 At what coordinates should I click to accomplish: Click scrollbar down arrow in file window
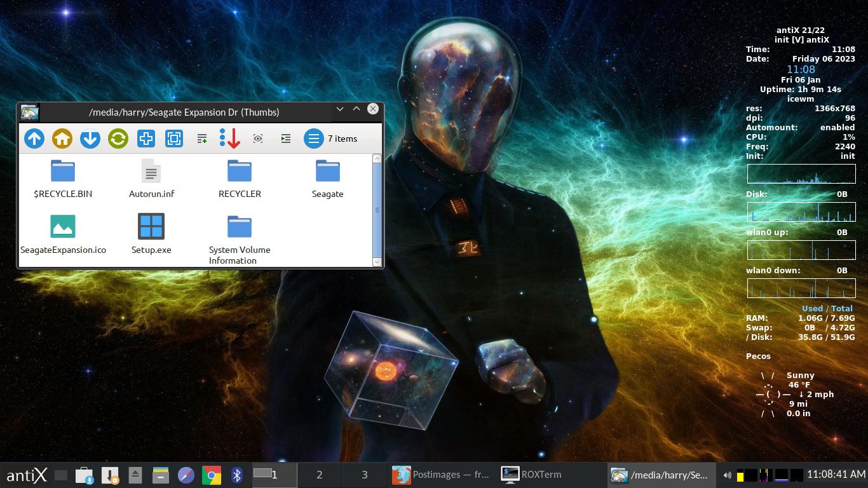377,261
